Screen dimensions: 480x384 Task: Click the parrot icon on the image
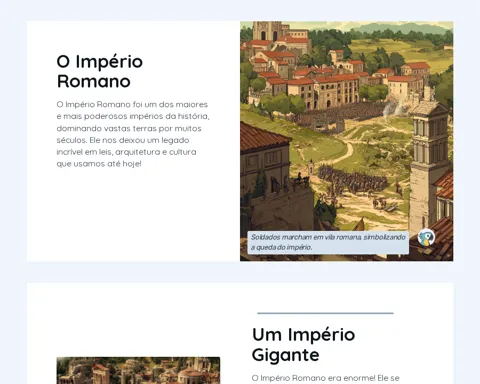426,238
